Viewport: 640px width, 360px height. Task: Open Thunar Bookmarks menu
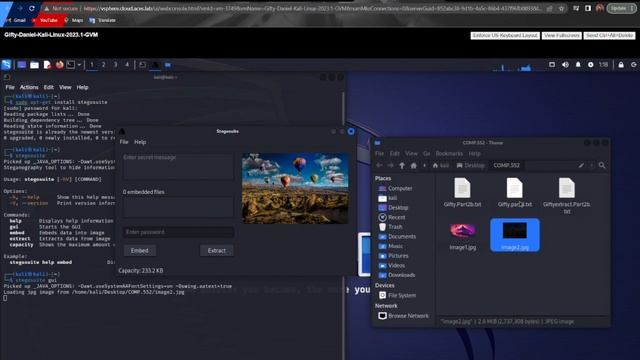coord(449,153)
